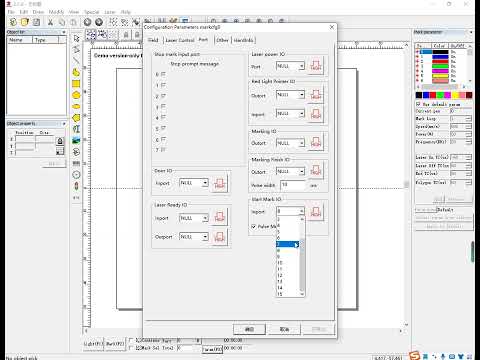
Task: Switch to the Other tab
Action: point(222,40)
